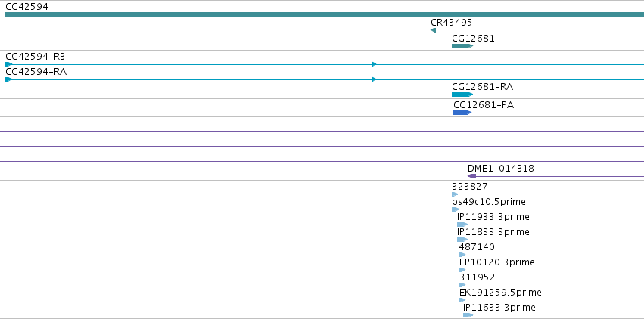Viewport: 644px width, 319px height.
Task: Click the CR43495 label text
Action: tap(451, 23)
